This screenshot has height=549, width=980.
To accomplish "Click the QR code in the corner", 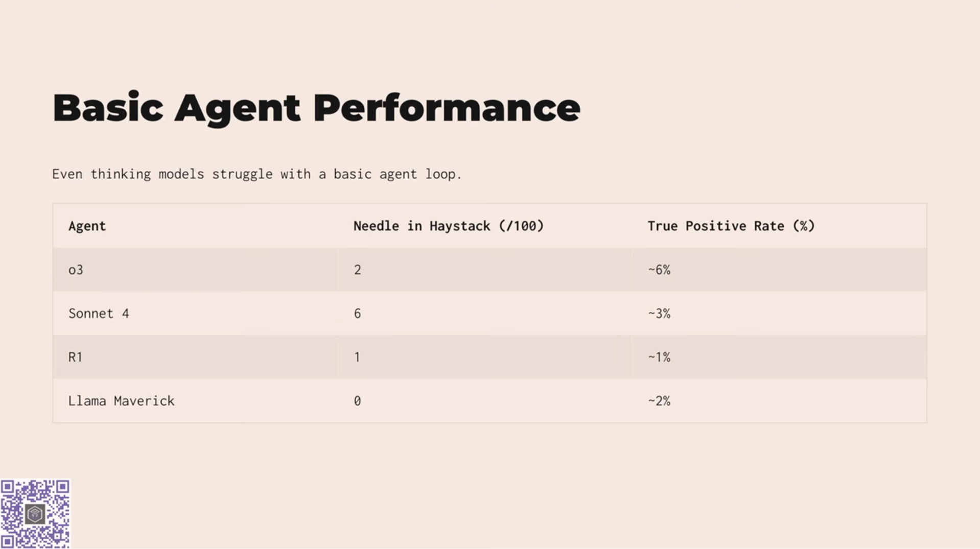I will (x=35, y=514).
